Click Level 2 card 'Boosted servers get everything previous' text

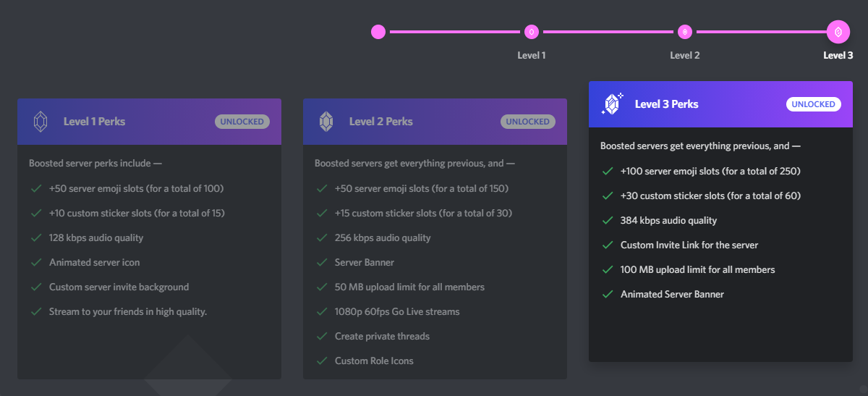click(414, 164)
